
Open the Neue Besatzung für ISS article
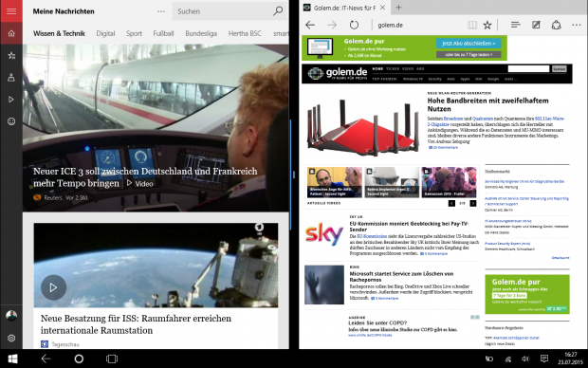(x=136, y=324)
